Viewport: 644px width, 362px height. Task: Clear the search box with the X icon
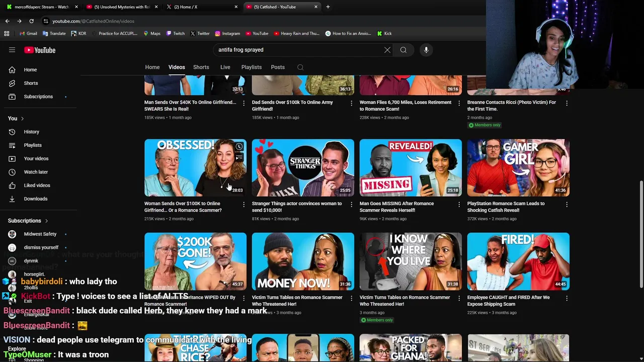tap(387, 50)
